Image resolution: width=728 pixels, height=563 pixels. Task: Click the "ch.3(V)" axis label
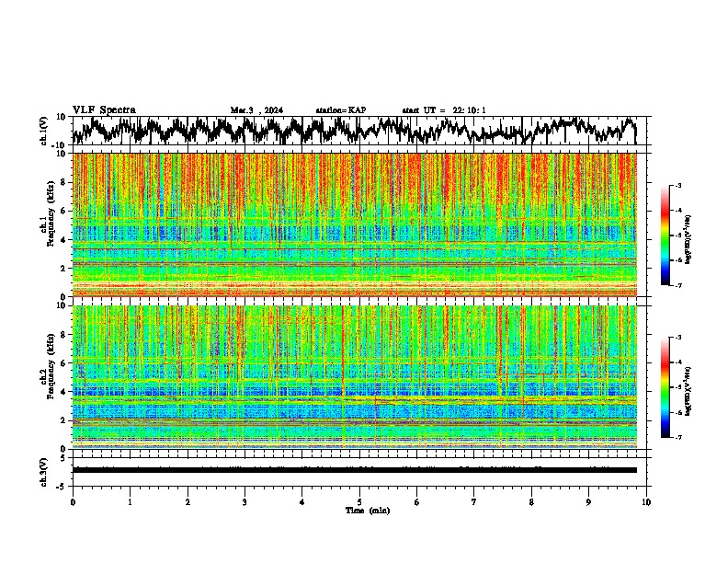coord(44,472)
